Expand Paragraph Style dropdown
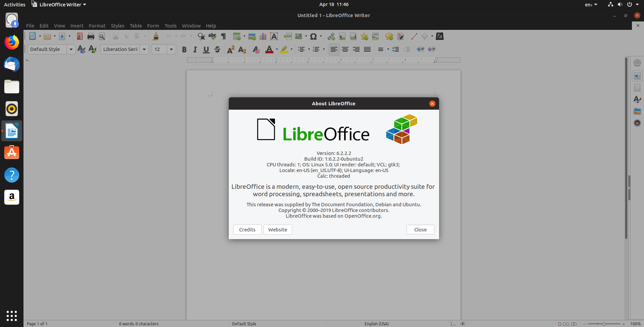 tap(71, 49)
